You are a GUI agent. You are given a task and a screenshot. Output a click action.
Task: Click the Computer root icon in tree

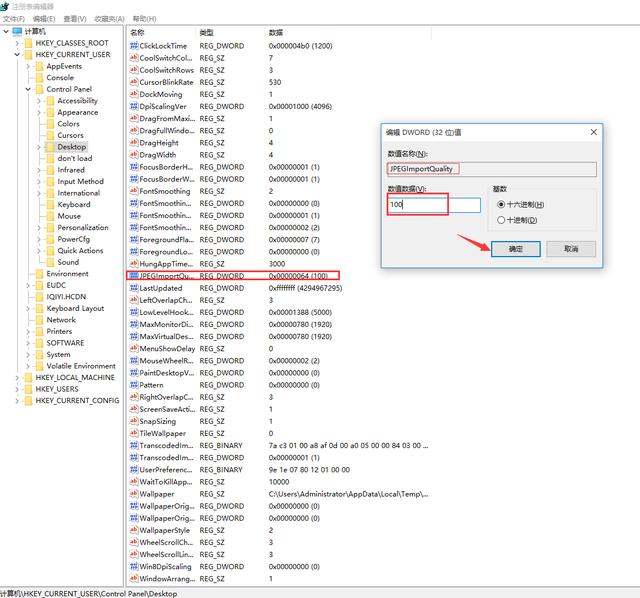[x=17, y=31]
